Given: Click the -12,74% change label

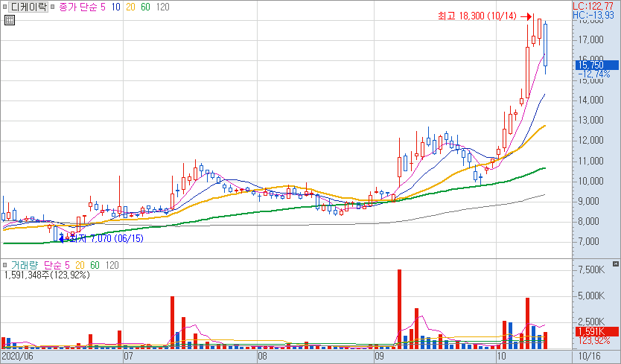Looking at the screenshot, I should [x=594, y=74].
